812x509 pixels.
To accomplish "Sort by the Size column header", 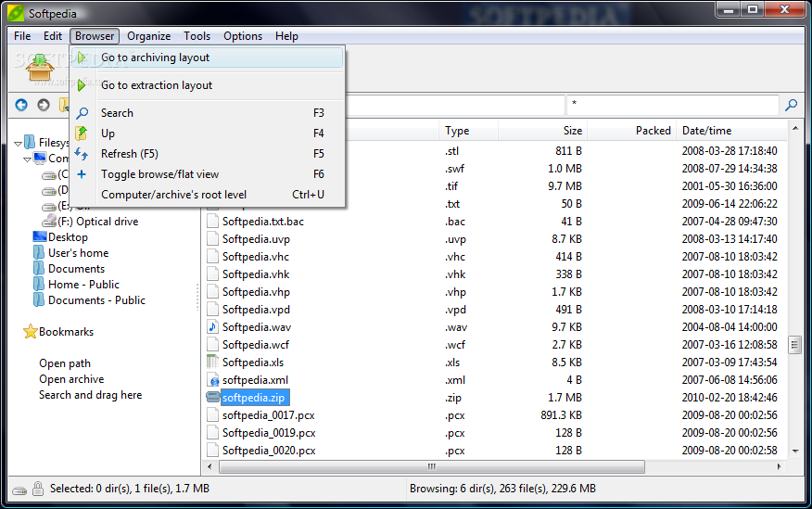I will (542, 131).
